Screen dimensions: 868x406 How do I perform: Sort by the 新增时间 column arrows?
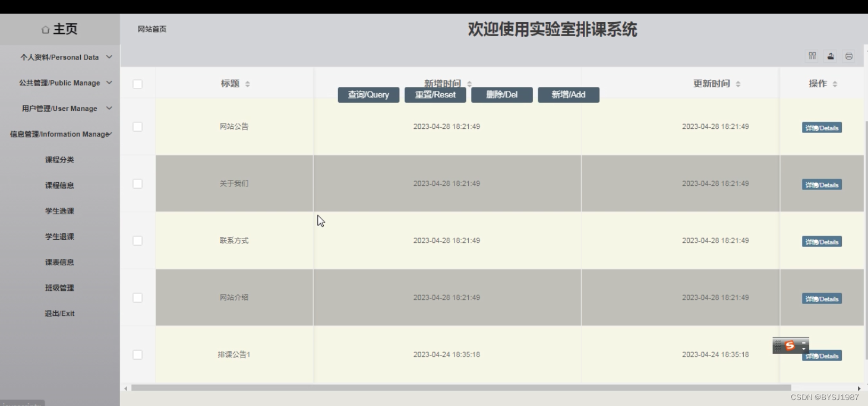point(469,84)
